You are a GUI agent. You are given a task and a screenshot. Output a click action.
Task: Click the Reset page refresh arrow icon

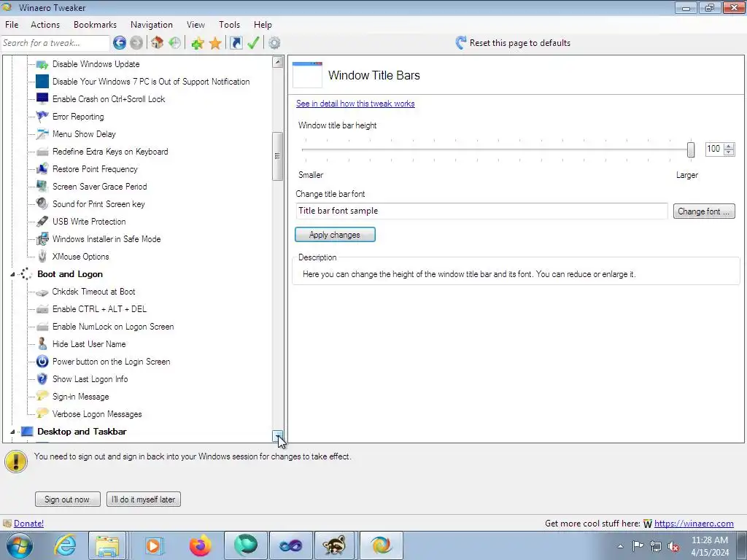tap(461, 43)
